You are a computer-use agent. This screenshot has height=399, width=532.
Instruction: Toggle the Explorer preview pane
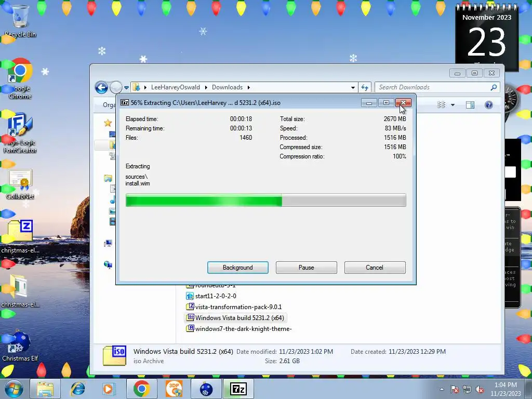[470, 105]
